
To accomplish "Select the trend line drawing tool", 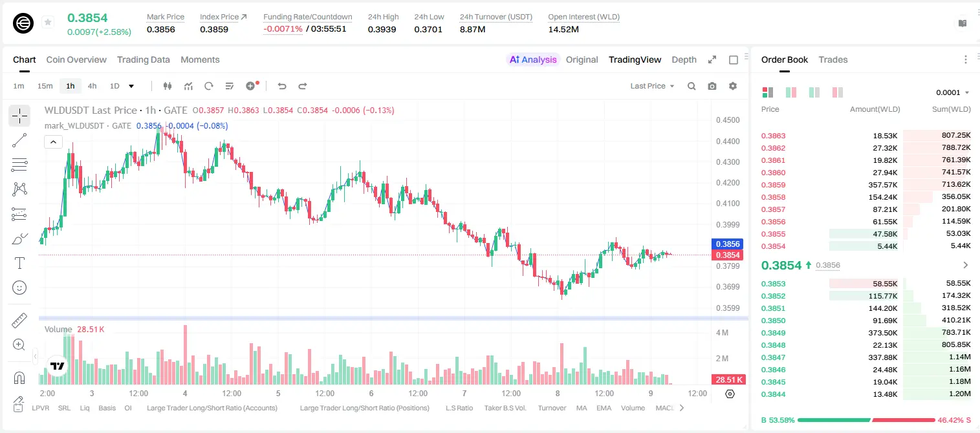I will coord(19,140).
